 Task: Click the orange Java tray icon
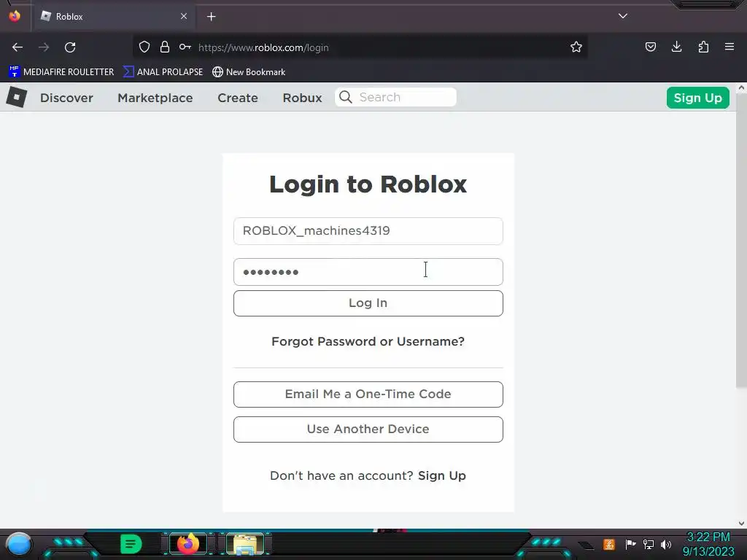tap(609, 544)
